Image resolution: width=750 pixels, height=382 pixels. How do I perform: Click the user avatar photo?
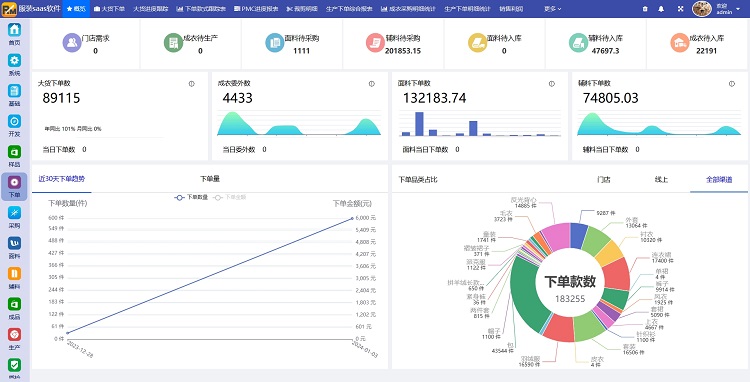[702, 9]
